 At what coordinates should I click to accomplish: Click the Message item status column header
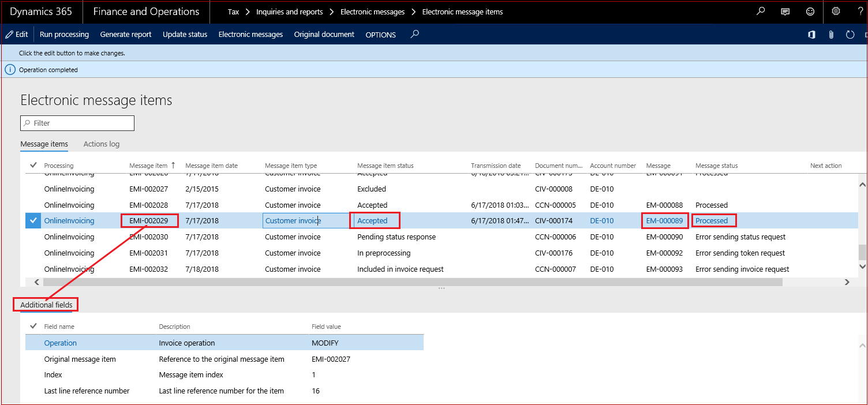pos(386,166)
